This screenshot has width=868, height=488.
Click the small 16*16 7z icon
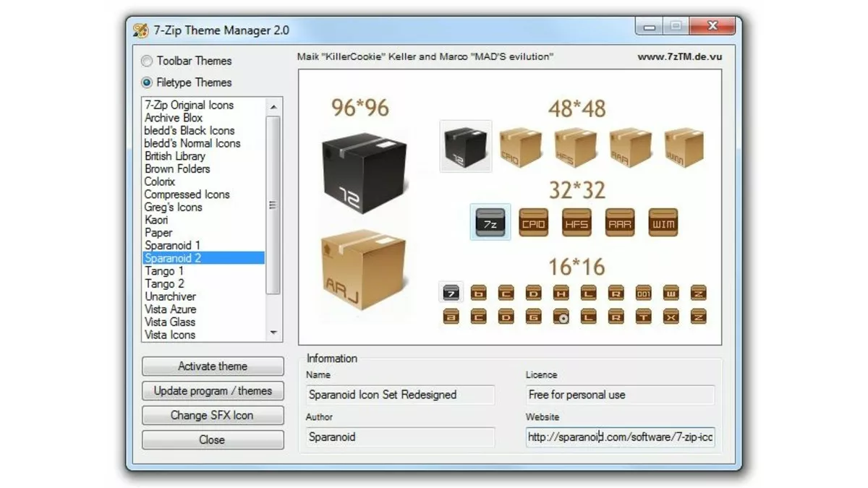(451, 292)
